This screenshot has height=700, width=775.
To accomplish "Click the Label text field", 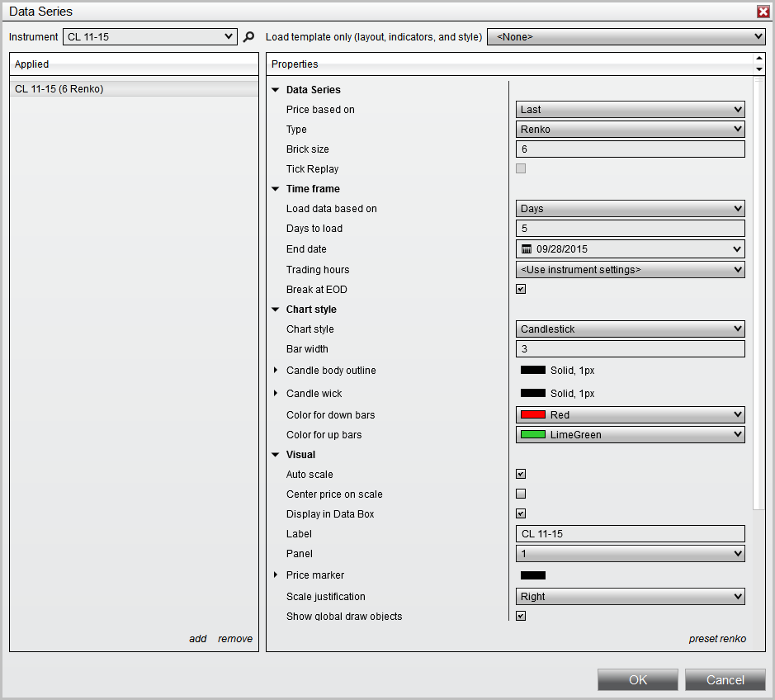I will pos(631,534).
